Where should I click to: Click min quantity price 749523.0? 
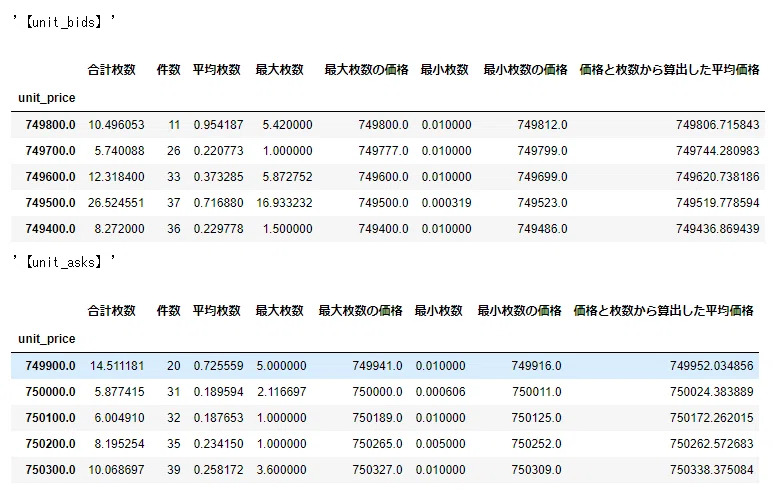[542, 203]
